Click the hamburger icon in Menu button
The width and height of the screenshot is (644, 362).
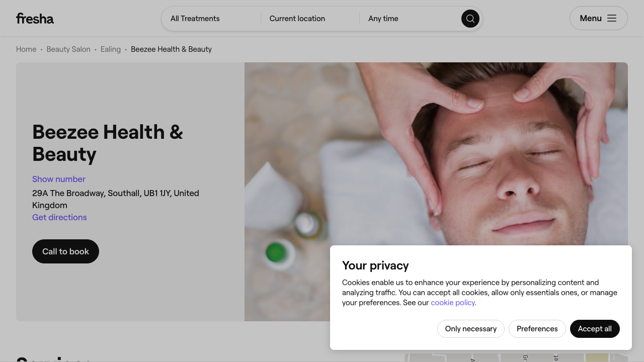coord(612,19)
